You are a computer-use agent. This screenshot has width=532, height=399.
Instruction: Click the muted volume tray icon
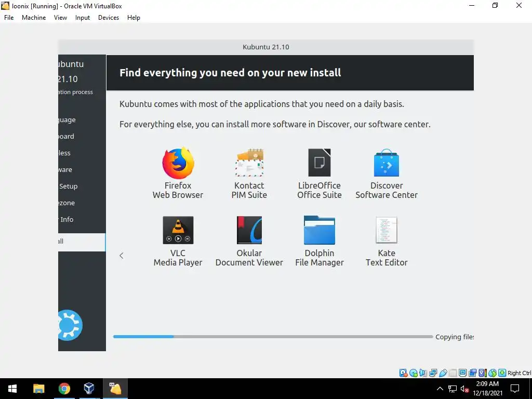(464, 389)
